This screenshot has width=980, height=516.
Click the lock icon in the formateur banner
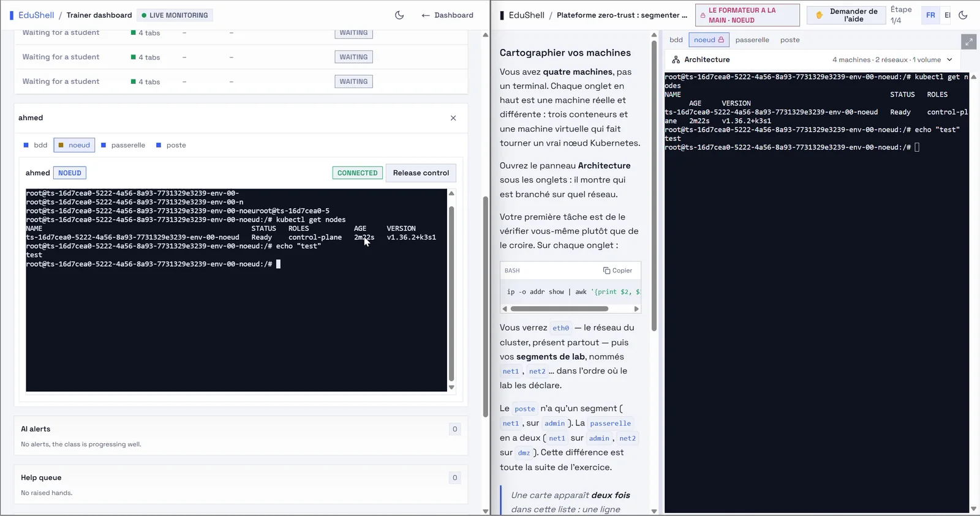[x=703, y=15]
